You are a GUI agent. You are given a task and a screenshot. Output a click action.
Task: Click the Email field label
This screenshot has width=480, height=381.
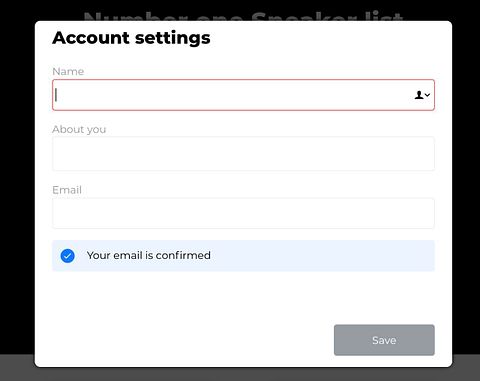tap(67, 190)
